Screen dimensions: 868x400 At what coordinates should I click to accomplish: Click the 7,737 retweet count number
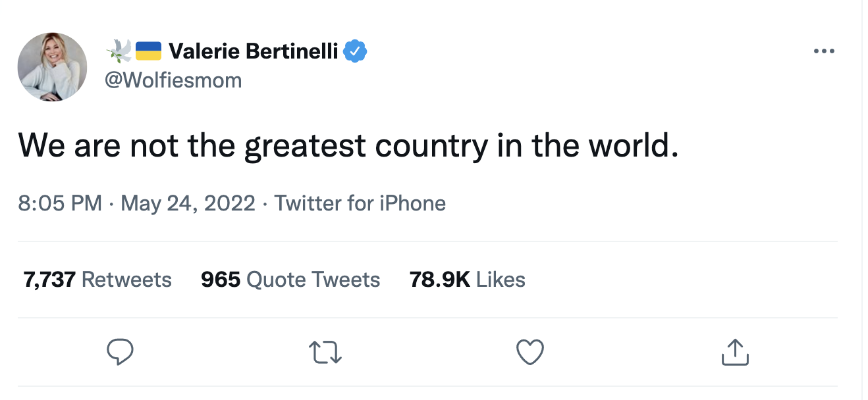click(49, 280)
